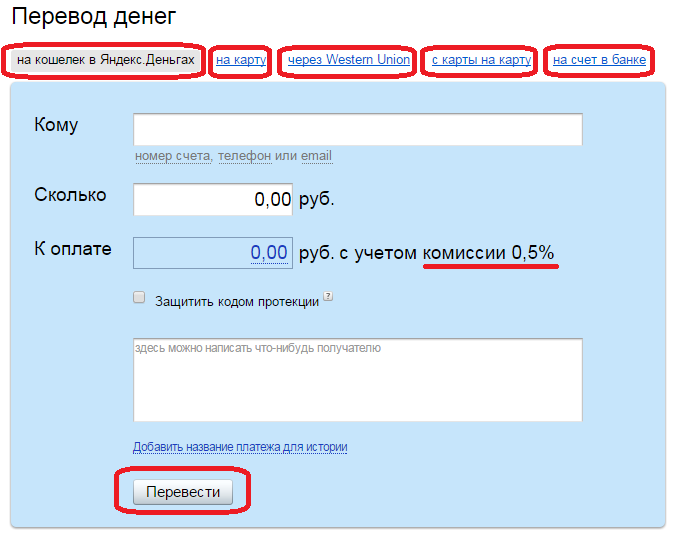Enable 'Защитить кодом протекции' checkbox
681x541 pixels.
coord(139,298)
